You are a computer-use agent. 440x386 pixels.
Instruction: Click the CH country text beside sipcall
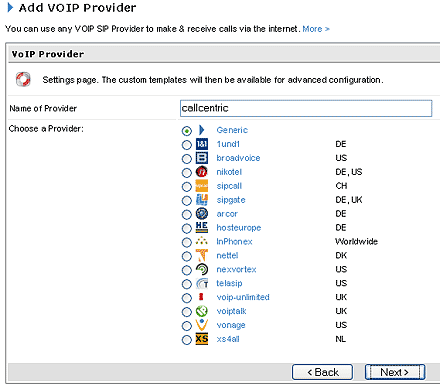(x=341, y=186)
